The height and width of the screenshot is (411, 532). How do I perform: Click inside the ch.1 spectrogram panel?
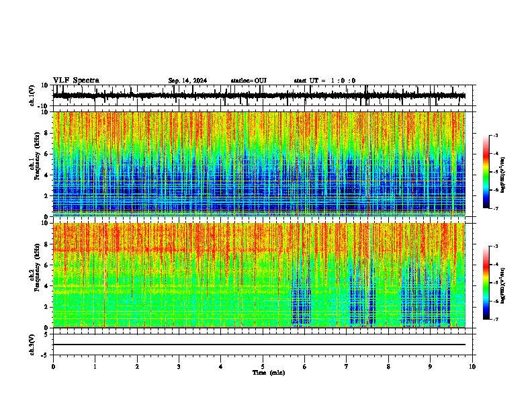click(259, 164)
